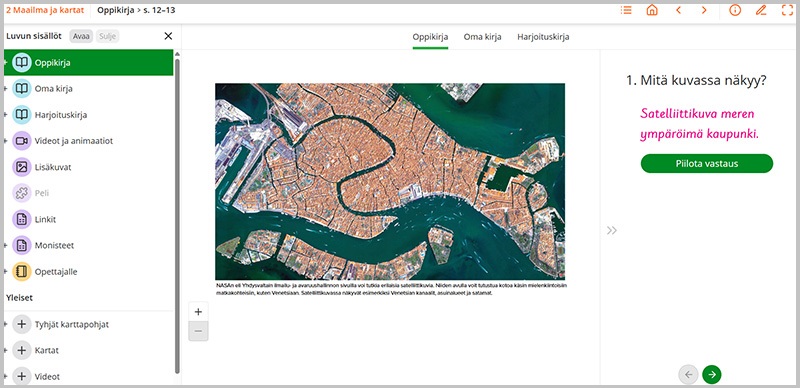Click the Peli puzzle icon
The image size is (800, 388).
[21, 193]
